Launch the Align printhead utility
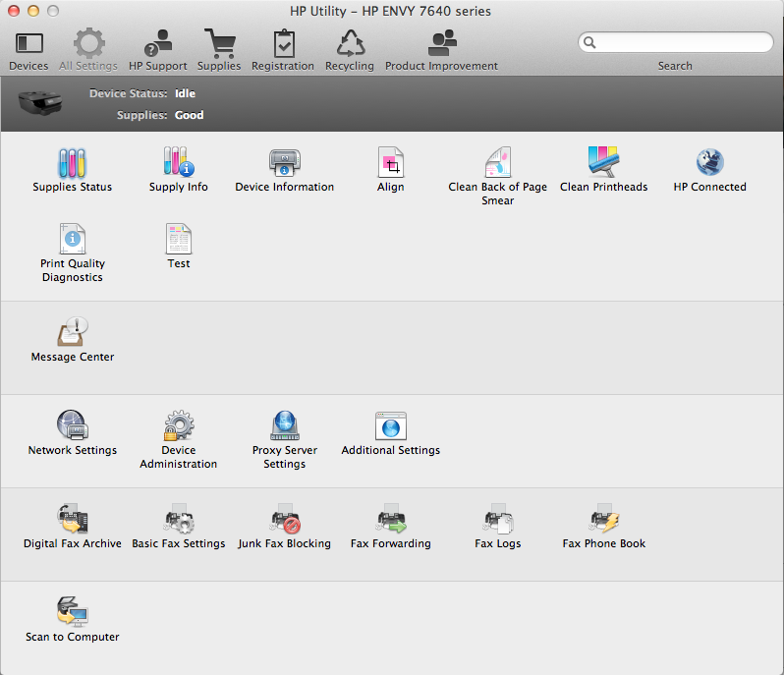Image resolution: width=784 pixels, height=675 pixels. [x=391, y=163]
